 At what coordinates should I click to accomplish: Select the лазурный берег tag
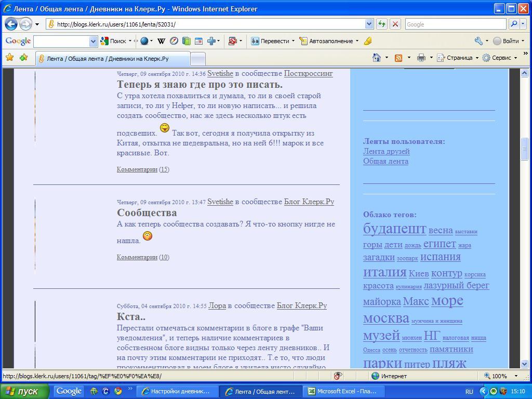click(456, 285)
